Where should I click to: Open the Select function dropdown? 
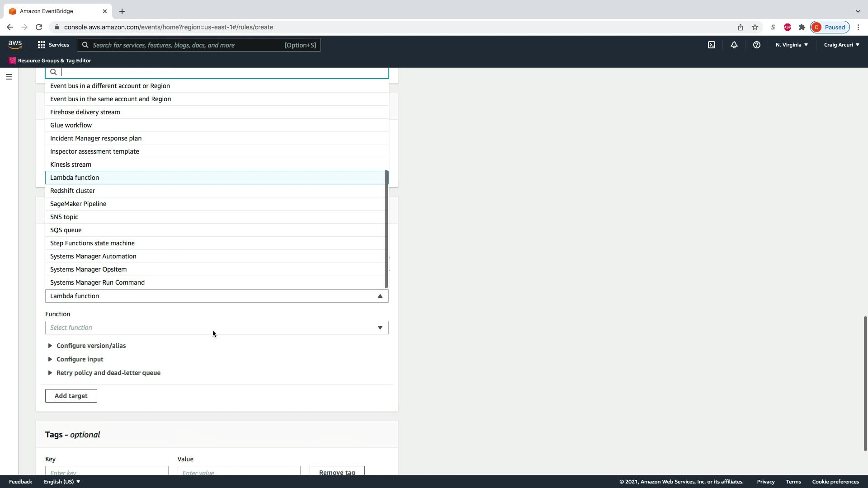[x=217, y=328]
